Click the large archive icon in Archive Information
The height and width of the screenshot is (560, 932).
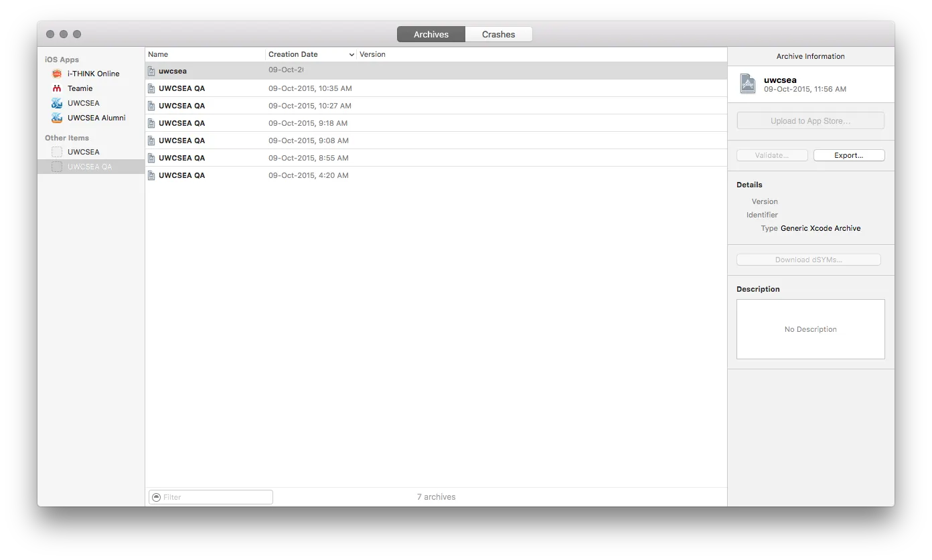pyautogui.click(x=748, y=84)
